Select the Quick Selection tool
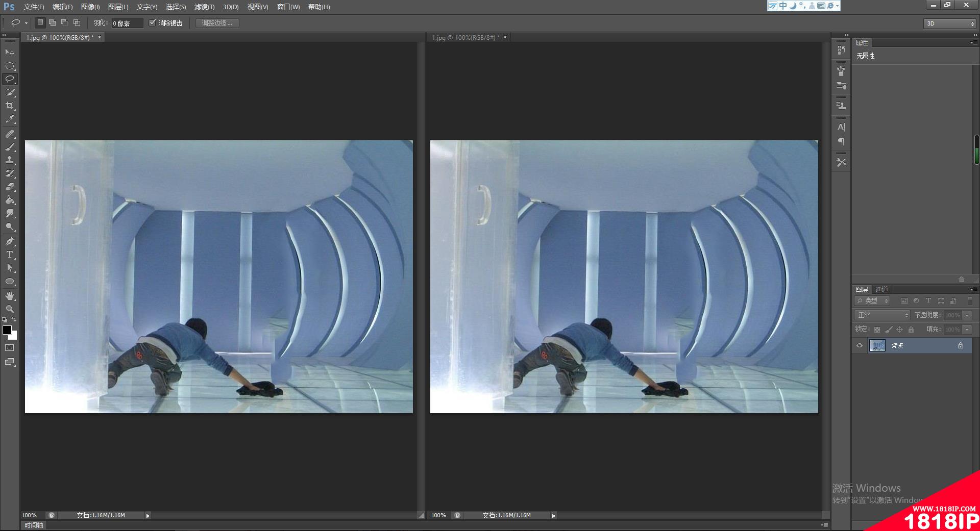 coord(10,92)
